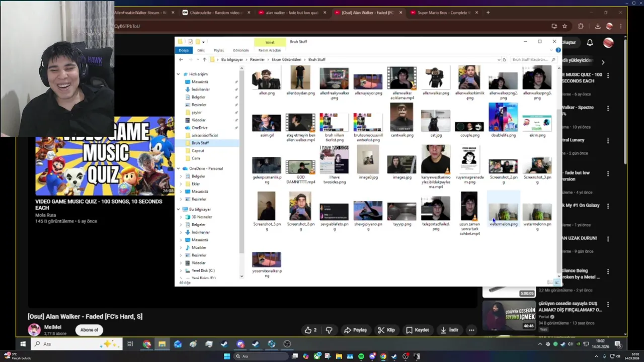Click the Ara search box in taskbar

[76, 344]
